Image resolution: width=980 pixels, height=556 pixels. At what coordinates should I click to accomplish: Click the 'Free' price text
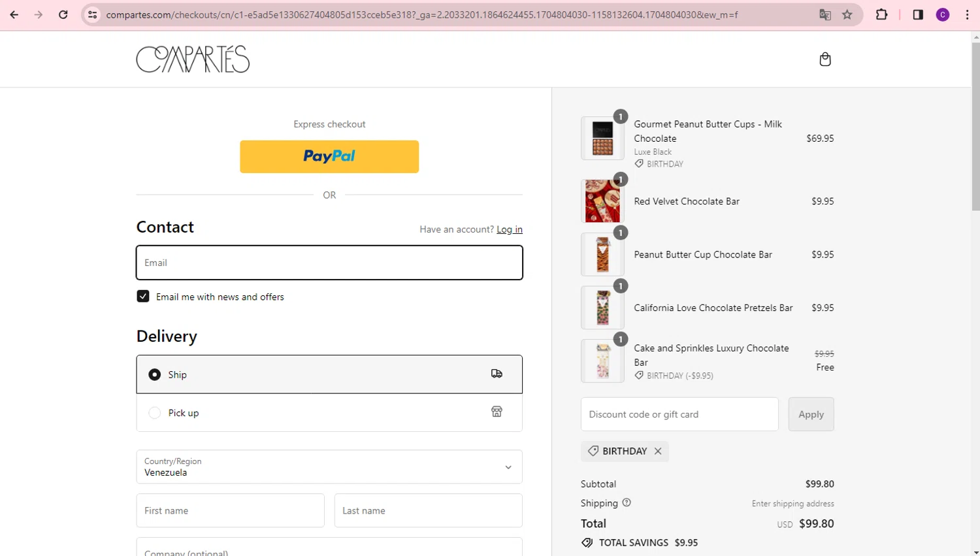coord(825,367)
